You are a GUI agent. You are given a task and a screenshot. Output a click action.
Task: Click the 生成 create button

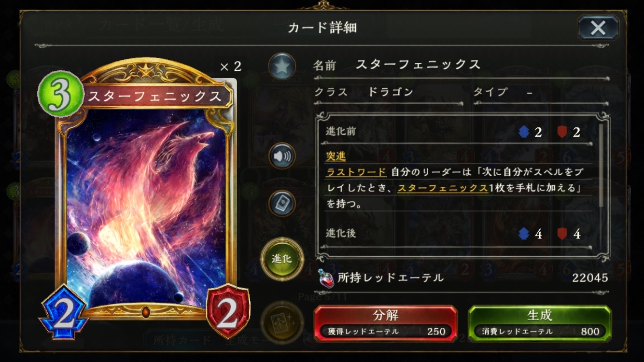pyautogui.click(x=540, y=323)
